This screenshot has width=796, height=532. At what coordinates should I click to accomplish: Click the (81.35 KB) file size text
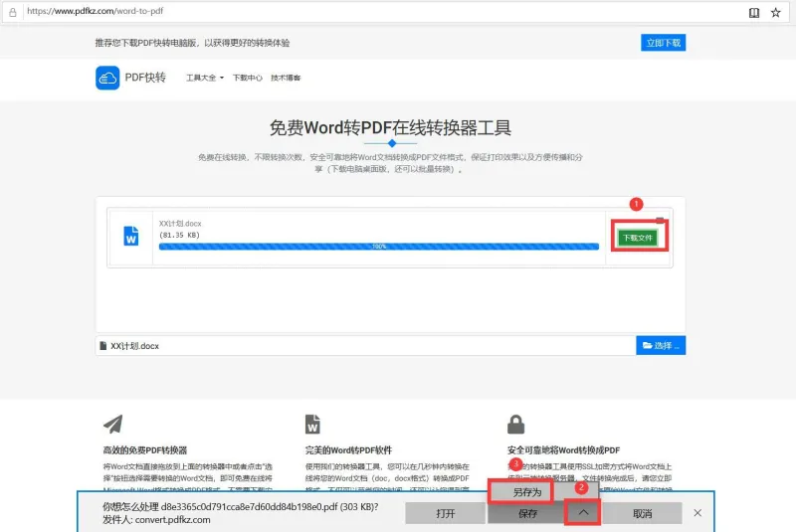click(x=179, y=235)
